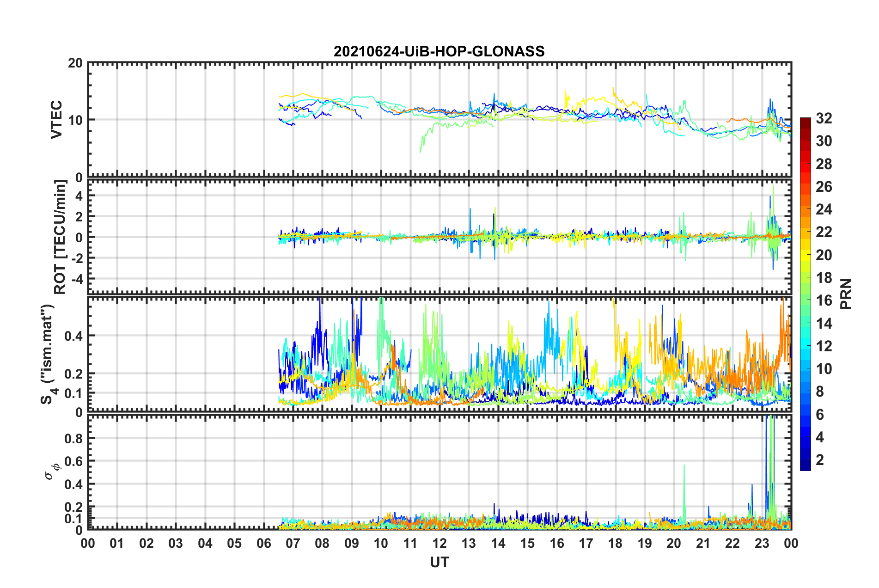Click the sigma phi tick label 0.6
This screenshot has height=588, width=879.
73,461
